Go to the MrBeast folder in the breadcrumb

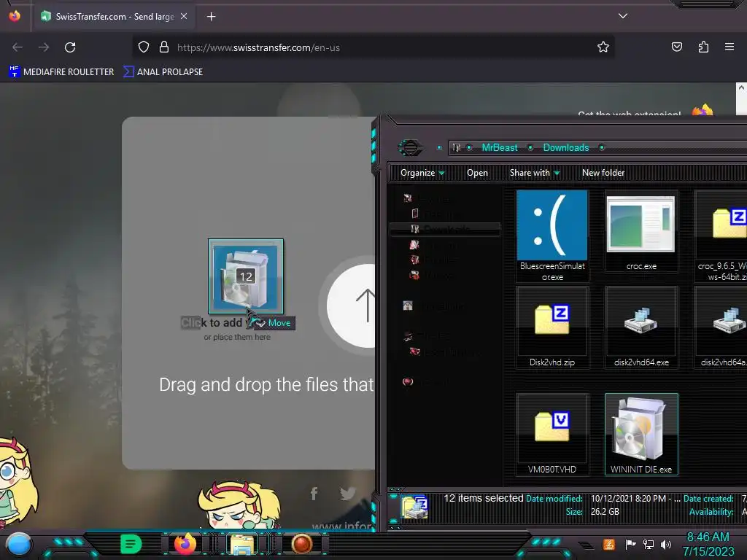[x=499, y=147]
